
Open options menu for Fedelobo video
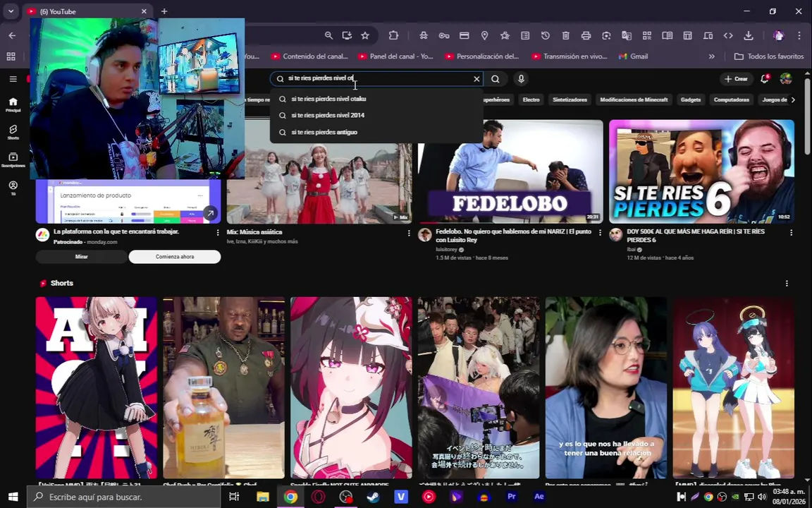[600, 233]
